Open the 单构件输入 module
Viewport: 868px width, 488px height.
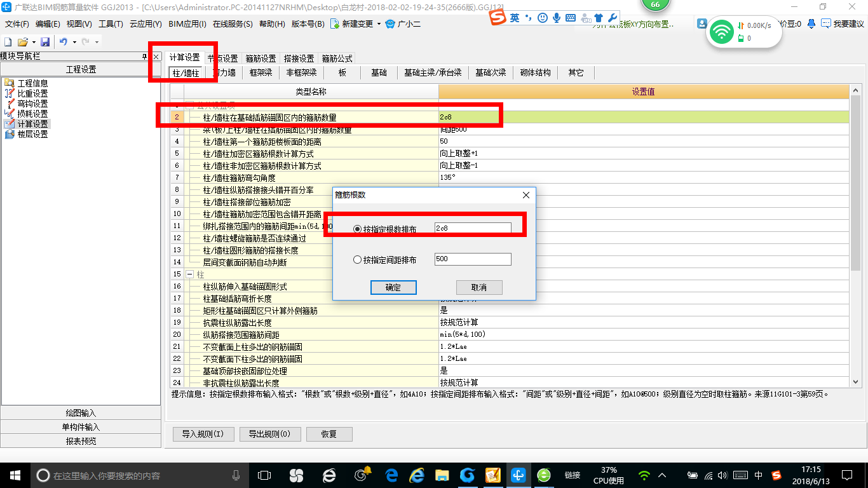(81, 427)
